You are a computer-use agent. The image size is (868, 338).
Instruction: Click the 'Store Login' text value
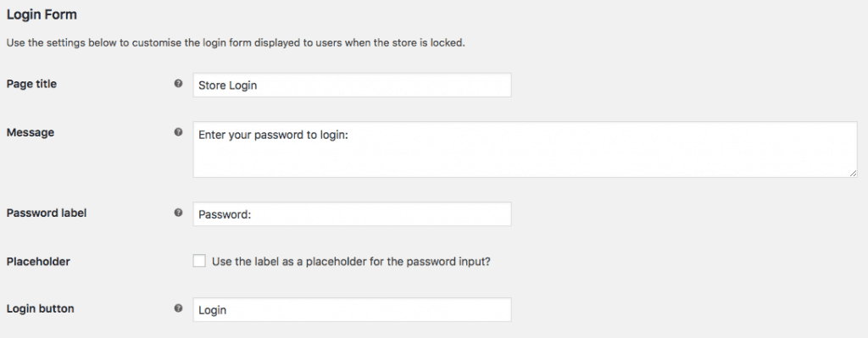(227, 86)
